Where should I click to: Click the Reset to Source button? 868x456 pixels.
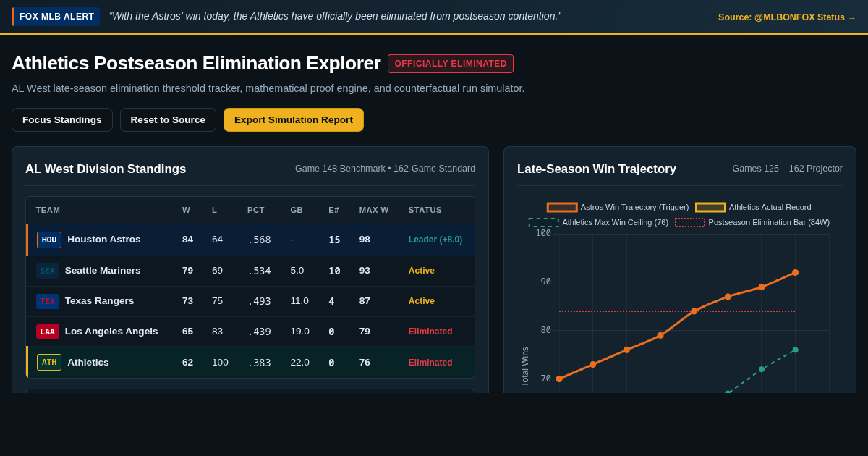click(x=168, y=119)
